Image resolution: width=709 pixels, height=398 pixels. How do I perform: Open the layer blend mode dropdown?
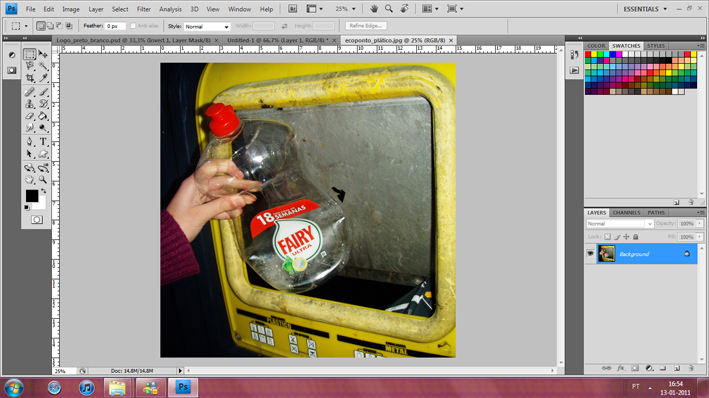(619, 223)
